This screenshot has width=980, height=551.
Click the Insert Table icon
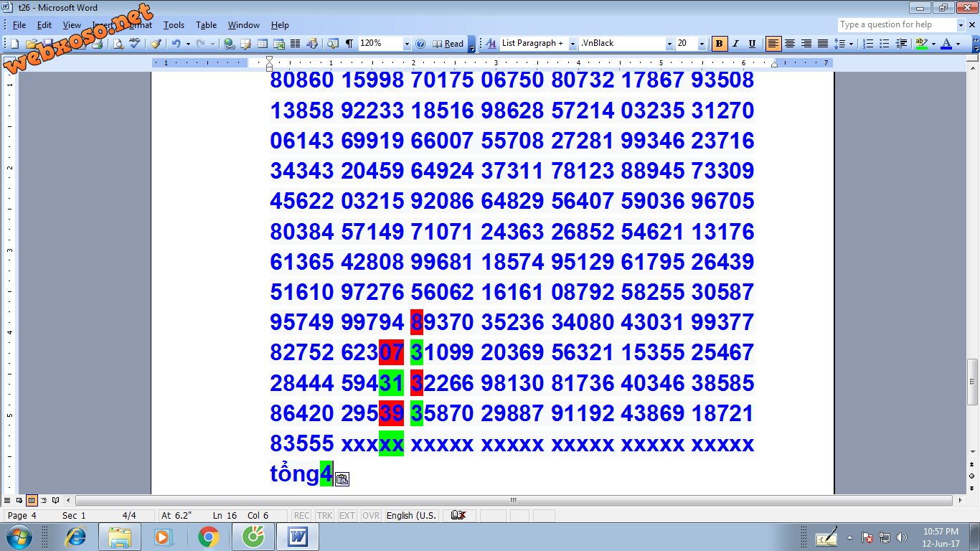(x=263, y=44)
